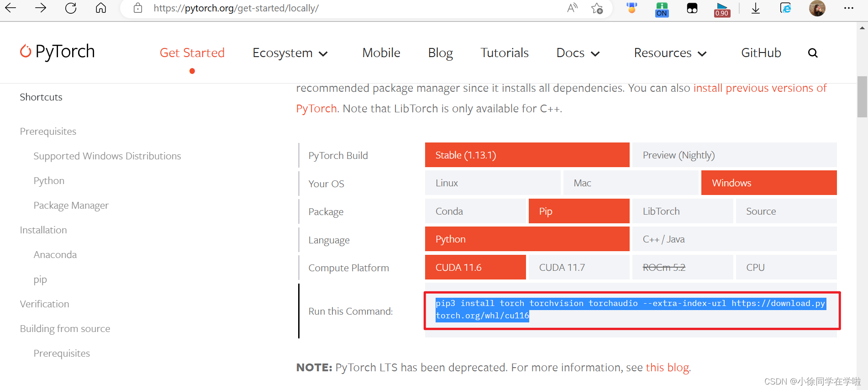868x390 pixels.
Task: Open the 0.90 badge extension icon
Action: tap(722, 9)
